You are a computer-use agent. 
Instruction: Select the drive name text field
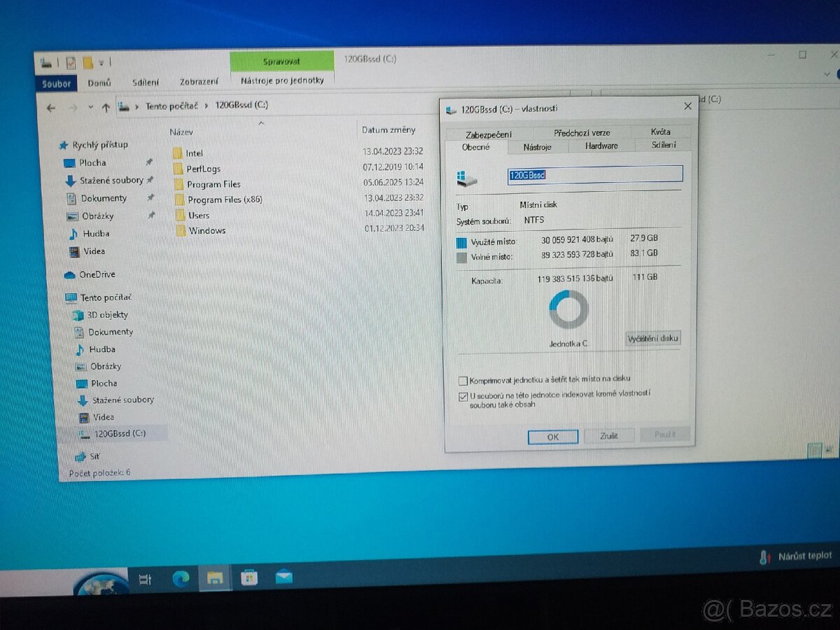(x=595, y=174)
